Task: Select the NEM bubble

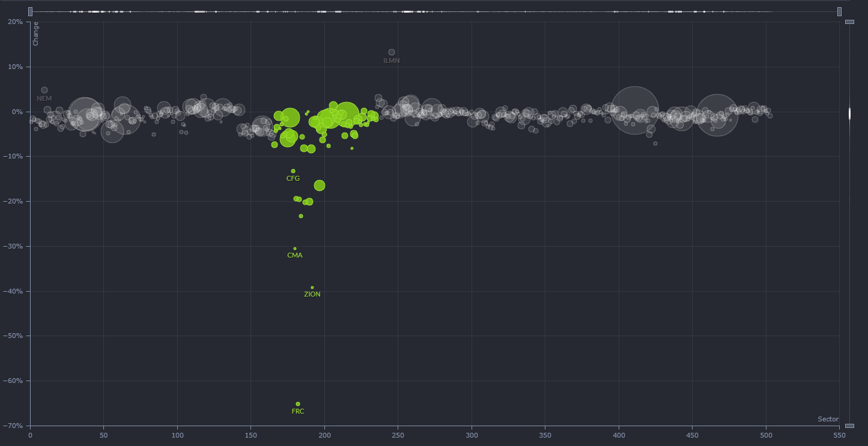Action: tap(44, 90)
